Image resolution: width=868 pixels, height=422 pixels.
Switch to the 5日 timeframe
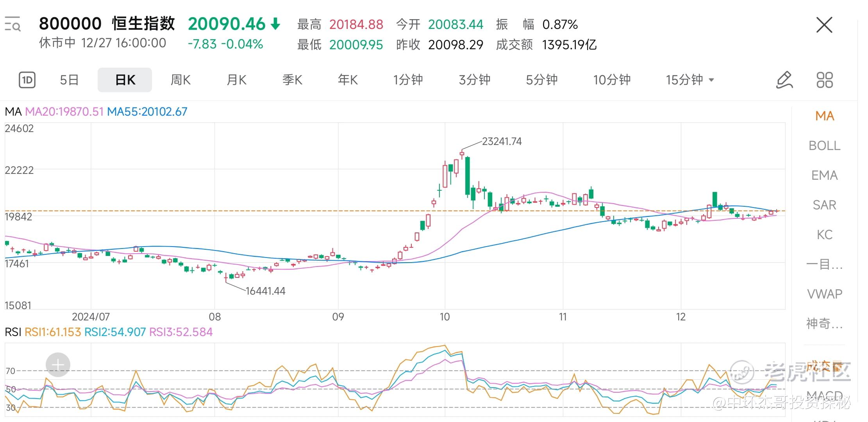69,80
